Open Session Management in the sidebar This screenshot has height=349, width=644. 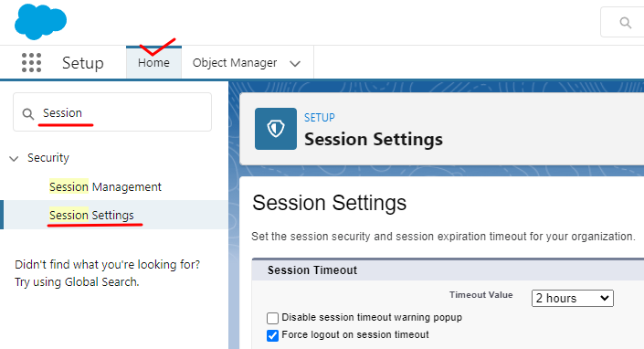coord(105,186)
